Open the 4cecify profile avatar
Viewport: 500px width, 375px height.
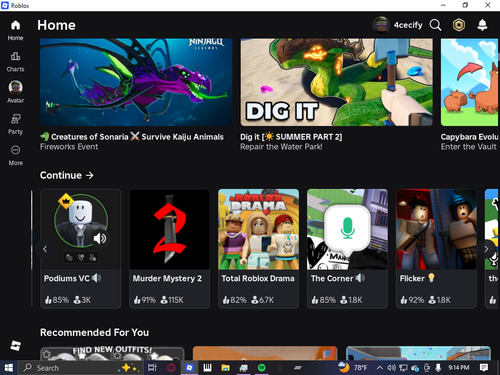click(381, 25)
